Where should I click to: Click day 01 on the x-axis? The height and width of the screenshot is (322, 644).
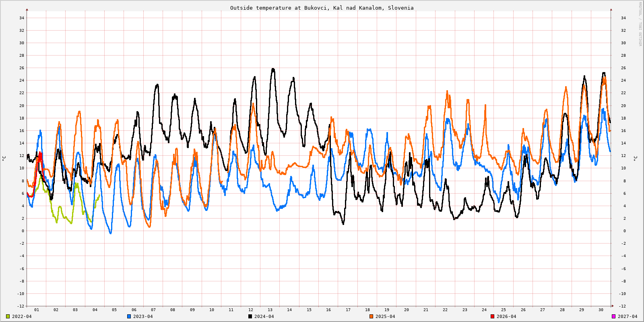pyautogui.click(x=37, y=310)
